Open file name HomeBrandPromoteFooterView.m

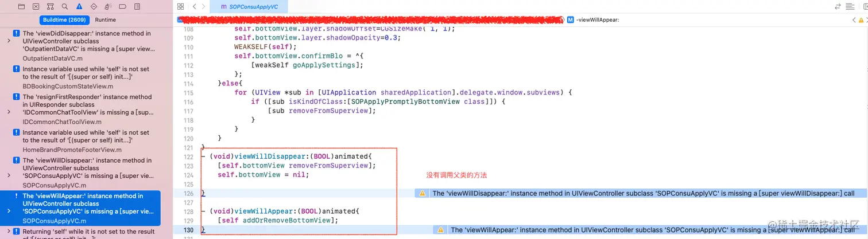coord(71,150)
